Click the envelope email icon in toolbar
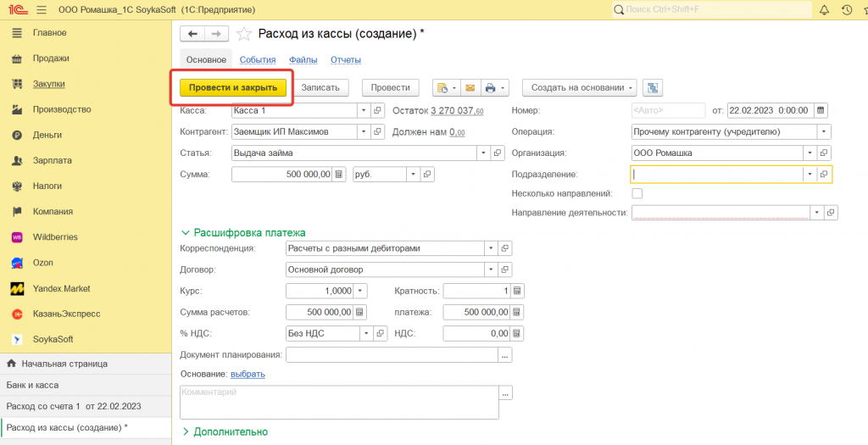Screen dimensions: 868x445 click(x=469, y=87)
